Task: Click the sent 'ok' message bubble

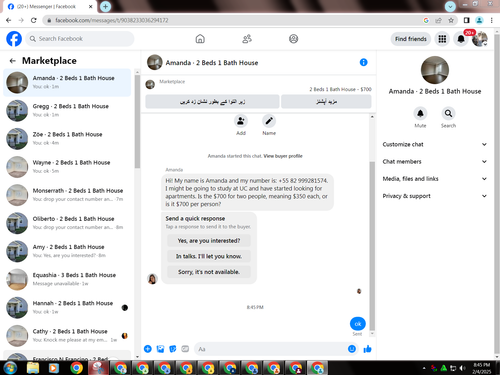Action: [358, 324]
